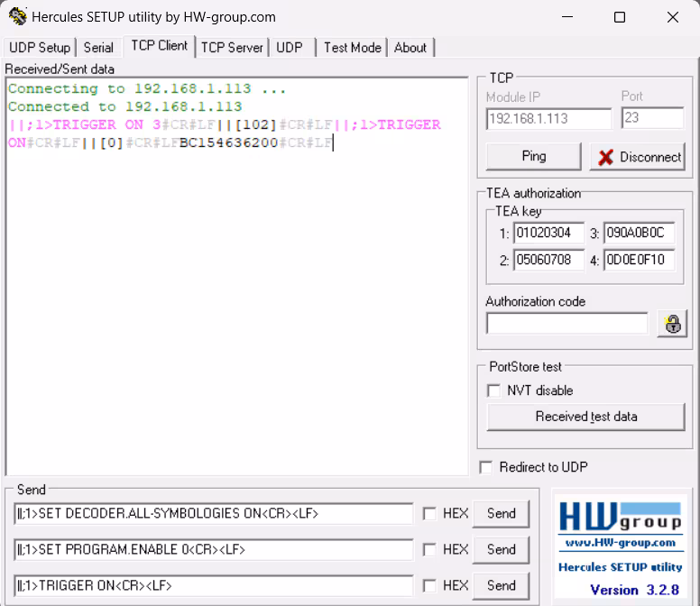Switch to the TCP Server tab

point(232,47)
